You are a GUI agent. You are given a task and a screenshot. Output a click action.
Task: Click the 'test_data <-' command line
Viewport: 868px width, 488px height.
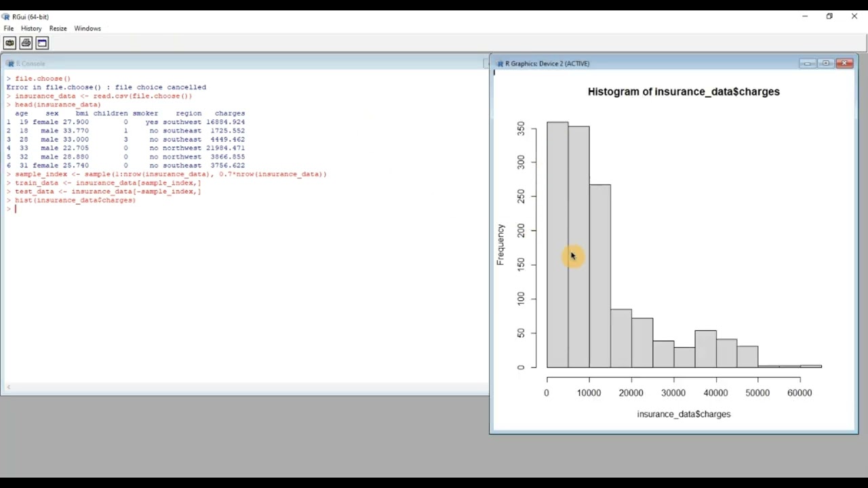point(107,191)
